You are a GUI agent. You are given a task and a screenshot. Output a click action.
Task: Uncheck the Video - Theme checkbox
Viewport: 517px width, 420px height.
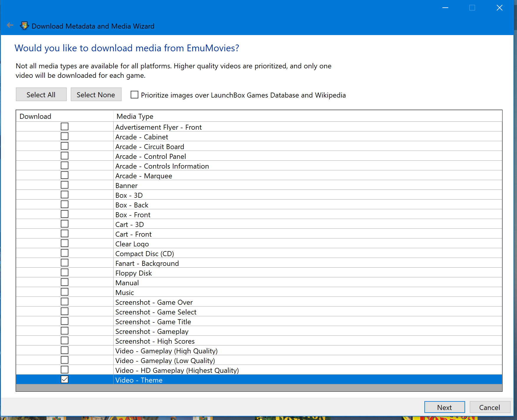[65, 379]
